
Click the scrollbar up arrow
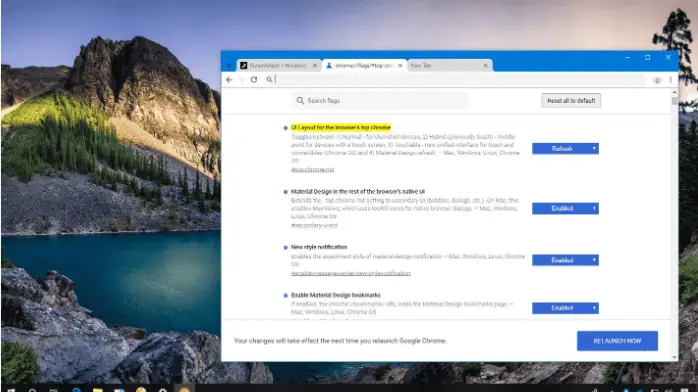click(x=674, y=92)
